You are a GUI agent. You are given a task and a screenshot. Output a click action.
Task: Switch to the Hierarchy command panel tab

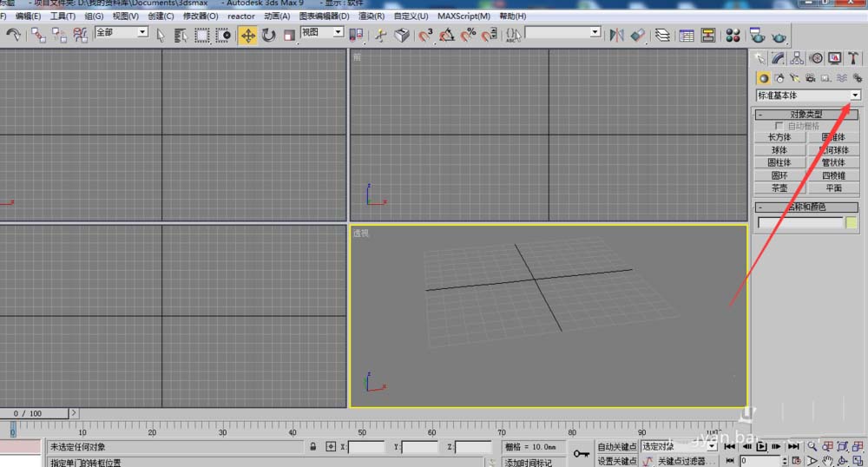(x=797, y=58)
